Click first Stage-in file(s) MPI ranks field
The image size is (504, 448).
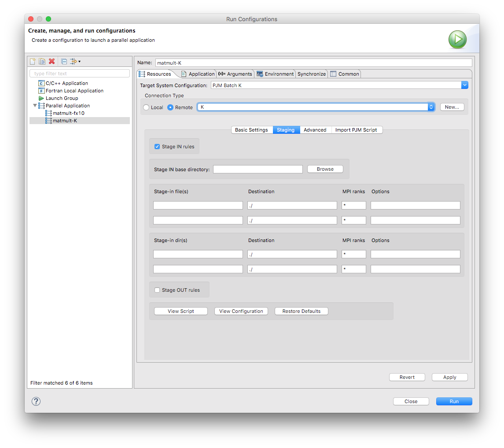coord(354,206)
